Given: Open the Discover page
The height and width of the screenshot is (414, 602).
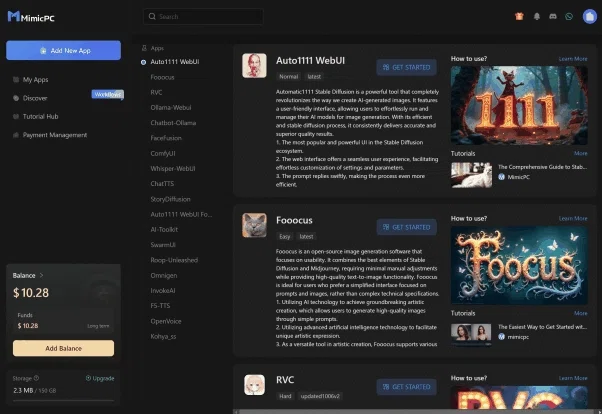Looking at the screenshot, I should pos(35,98).
